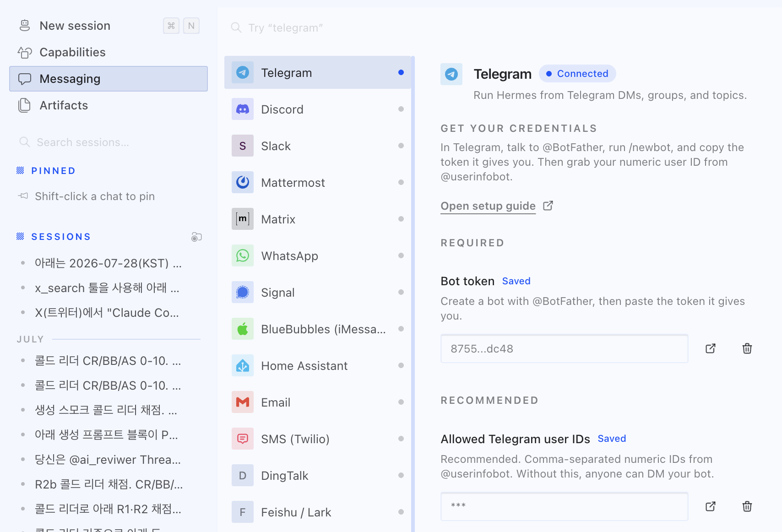Image resolution: width=782 pixels, height=532 pixels.
Task: Select Mattermost row label
Action: tap(293, 183)
